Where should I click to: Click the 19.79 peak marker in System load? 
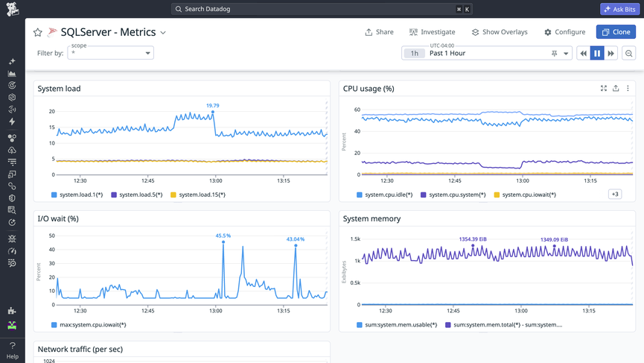coord(213,112)
